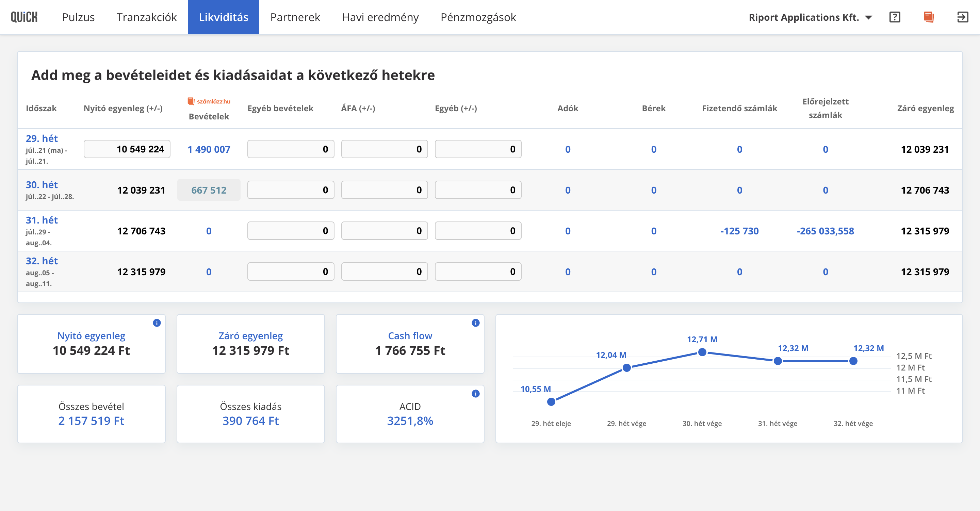Click Bérek value in 30. hét row
The width and height of the screenshot is (980, 511).
click(654, 190)
